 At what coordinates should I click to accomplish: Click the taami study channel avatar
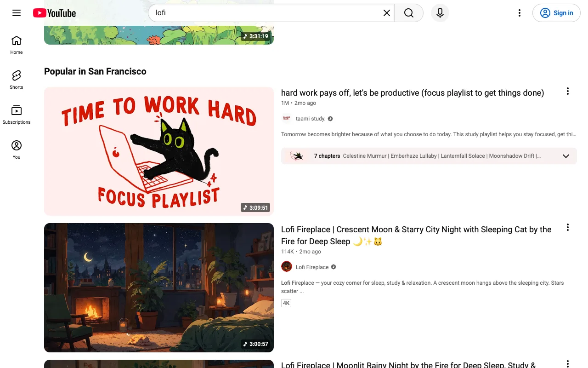[x=287, y=119]
